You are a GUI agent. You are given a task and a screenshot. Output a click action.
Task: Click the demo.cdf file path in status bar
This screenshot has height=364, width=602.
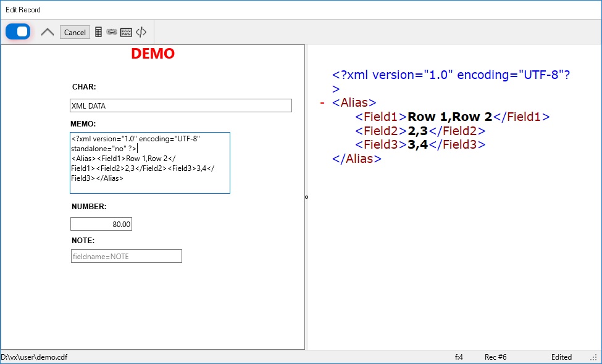pos(34,357)
